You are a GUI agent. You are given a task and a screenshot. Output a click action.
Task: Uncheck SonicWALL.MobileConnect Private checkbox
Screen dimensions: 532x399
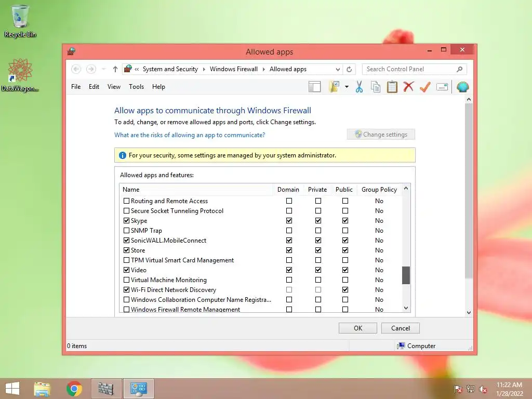pos(318,240)
